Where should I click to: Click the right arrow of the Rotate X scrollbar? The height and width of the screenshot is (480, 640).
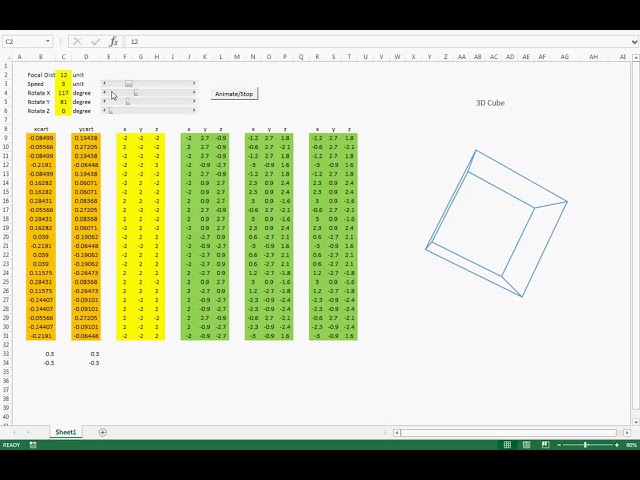click(194, 93)
